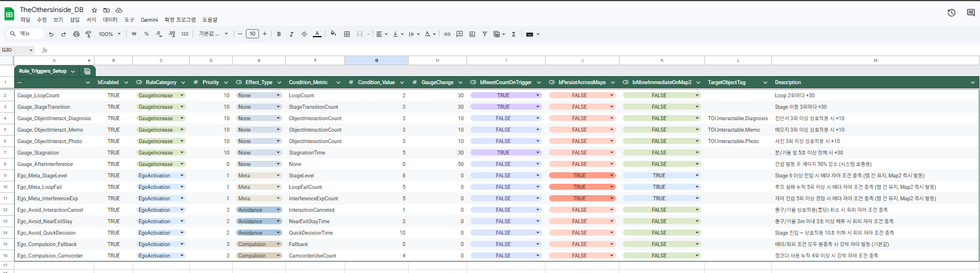Open text color picker

pyautogui.click(x=317, y=34)
